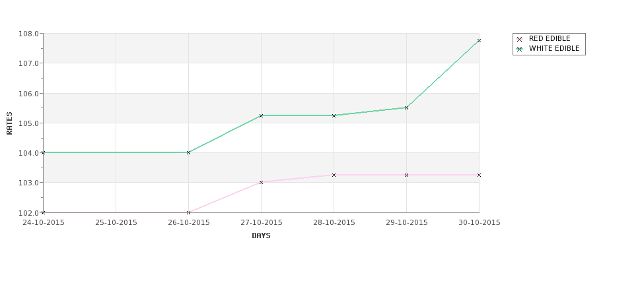Viewport: 644px width, 283px height.
Task: Select the RED EDIBLE point on 28-10-2015
Action: 334,175
